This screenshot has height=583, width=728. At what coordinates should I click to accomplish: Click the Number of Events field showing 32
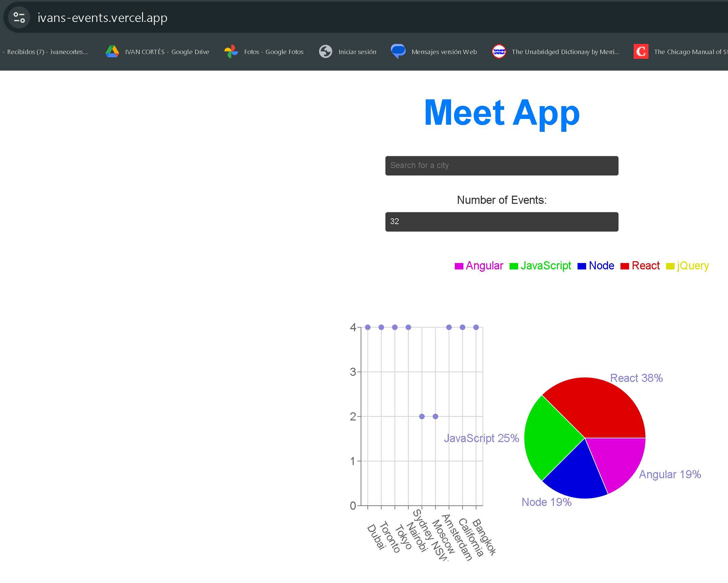[x=501, y=222]
